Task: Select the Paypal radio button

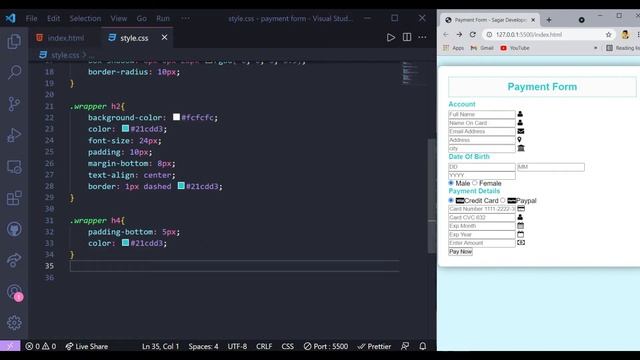Action: [503, 200]
